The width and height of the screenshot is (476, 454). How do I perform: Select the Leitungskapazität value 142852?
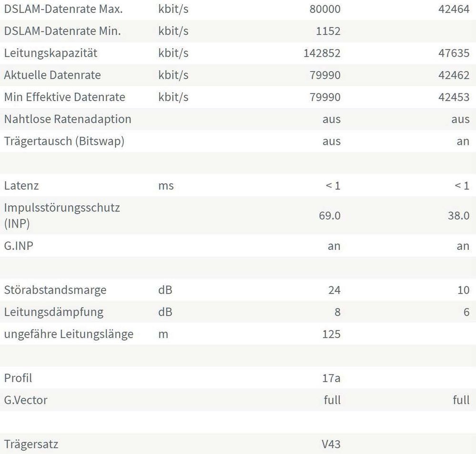pos(322,53)
